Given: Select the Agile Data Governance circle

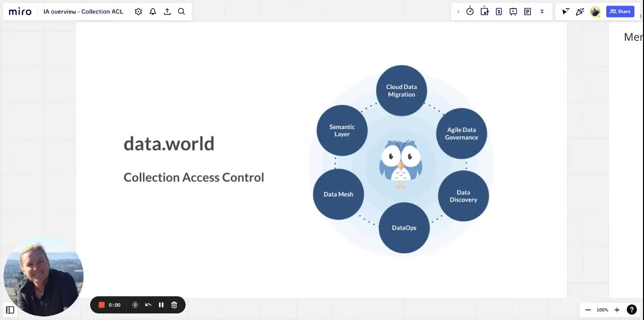Looking at the screenshot, I should point(461,133).
